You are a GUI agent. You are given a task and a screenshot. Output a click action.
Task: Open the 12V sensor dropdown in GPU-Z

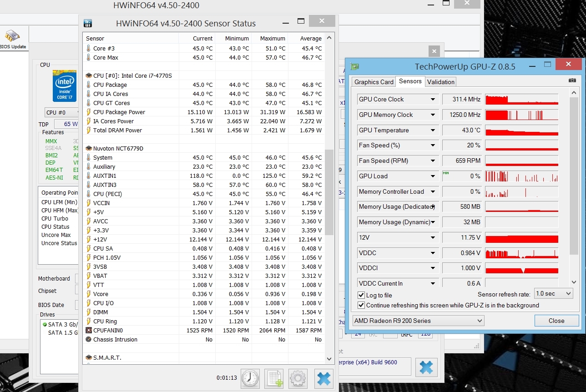(433, 237)
